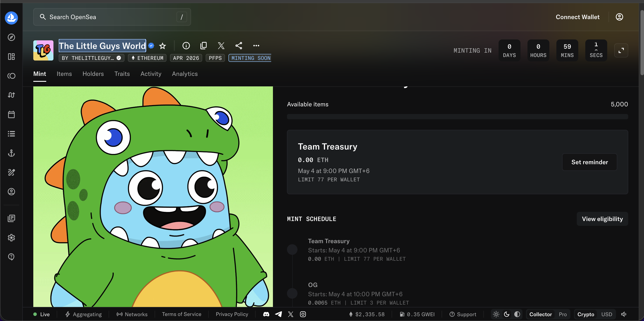Show collection info via the info icon
Screen dimensions: 644x321
(186, 46)
